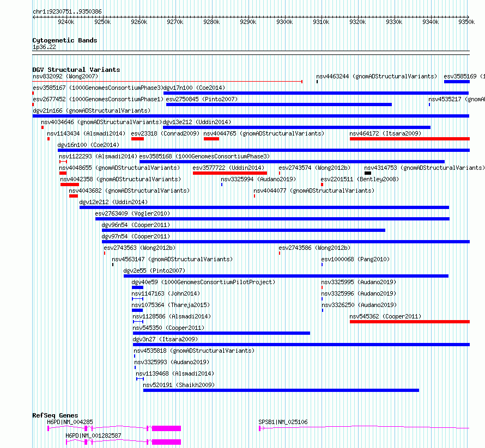
Task: Click nsv520191 (Shaikh2009) blue bar
Action: coord(281,390)
